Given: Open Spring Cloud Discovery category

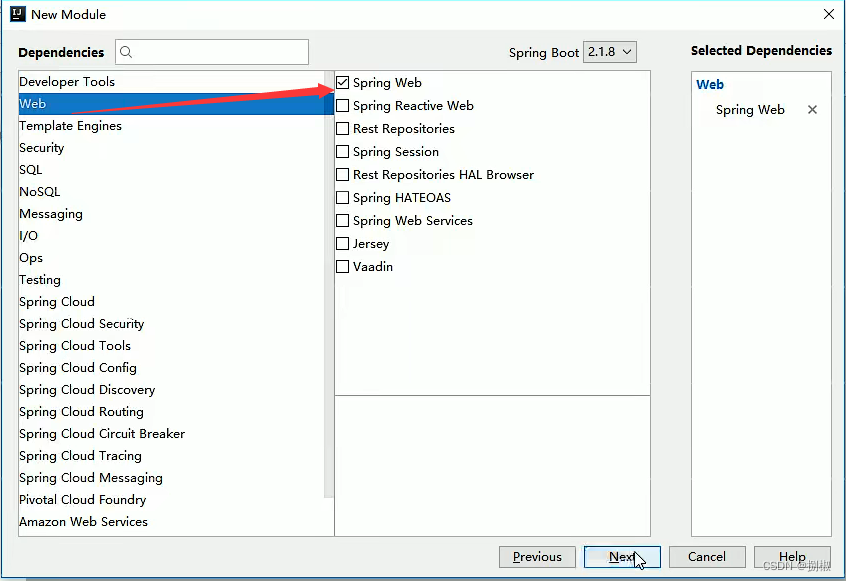Looking at the screenshot, I should 172,389.
